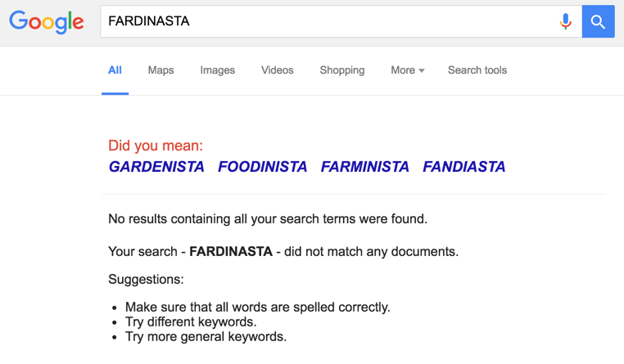
Task: Open the Images results tab
Action: 217,70
